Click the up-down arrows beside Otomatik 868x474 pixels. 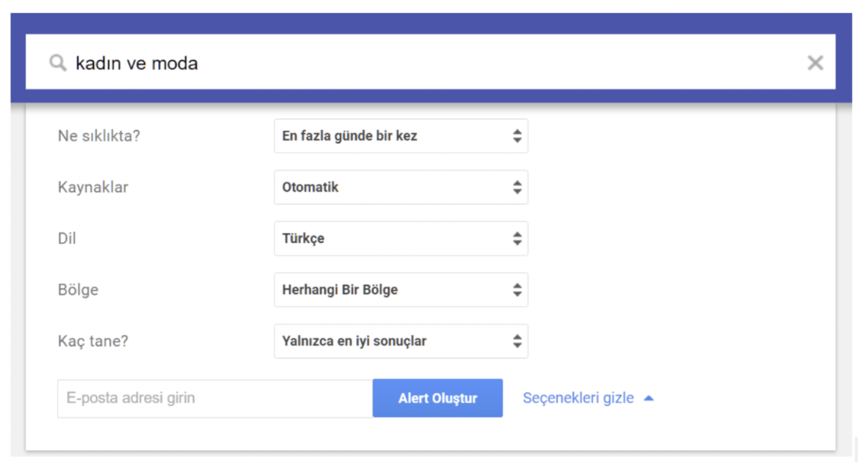[x=517, y=187]
